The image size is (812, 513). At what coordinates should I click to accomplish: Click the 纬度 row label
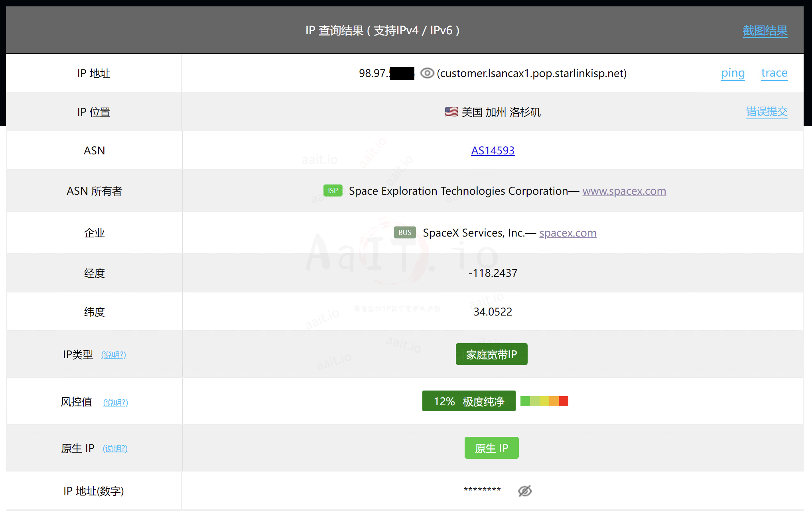[x=94, y=312]
